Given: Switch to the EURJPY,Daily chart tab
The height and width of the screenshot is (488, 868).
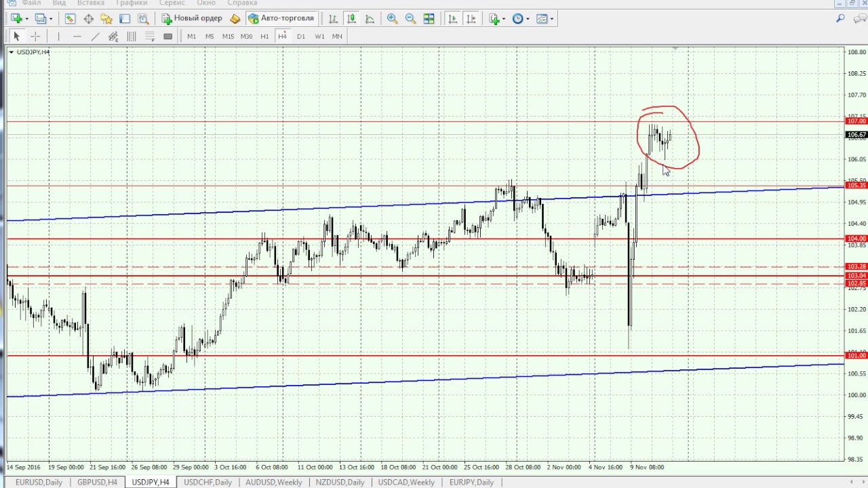Looking at the screenshot, I should 471,482.
